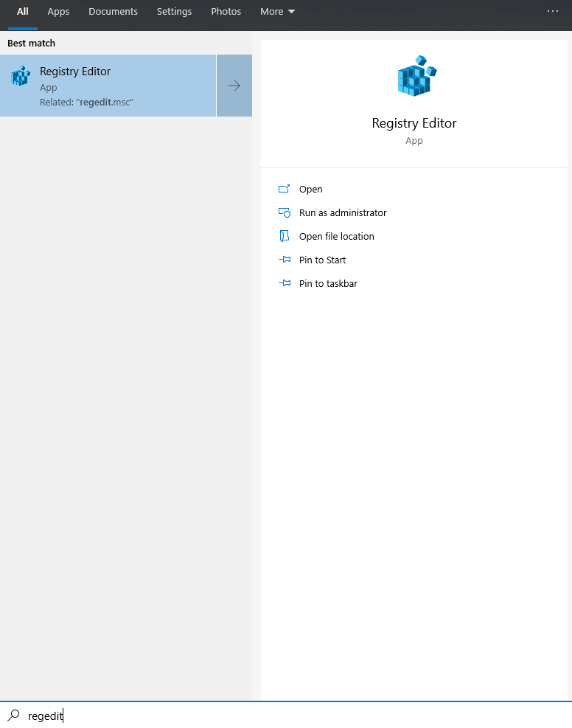Click the magnifying glass search icon
The height and width of the screenshot is (728, 572).
point(14,715)
